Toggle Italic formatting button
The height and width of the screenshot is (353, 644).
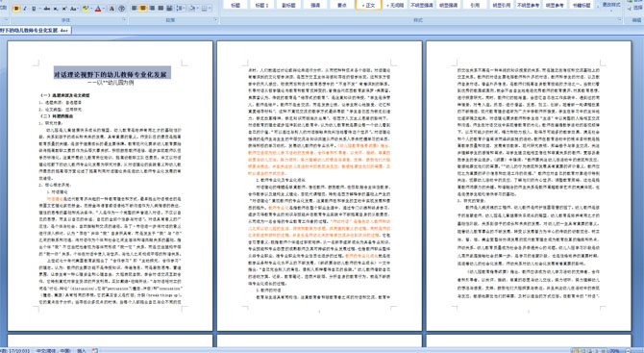point(25,9)
